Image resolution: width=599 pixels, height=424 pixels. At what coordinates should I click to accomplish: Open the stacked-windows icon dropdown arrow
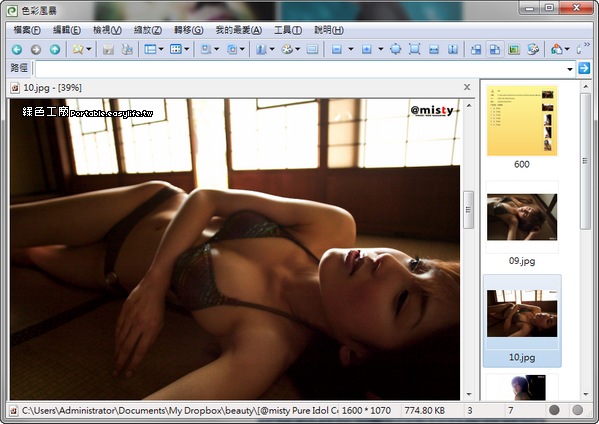[242, 49]
